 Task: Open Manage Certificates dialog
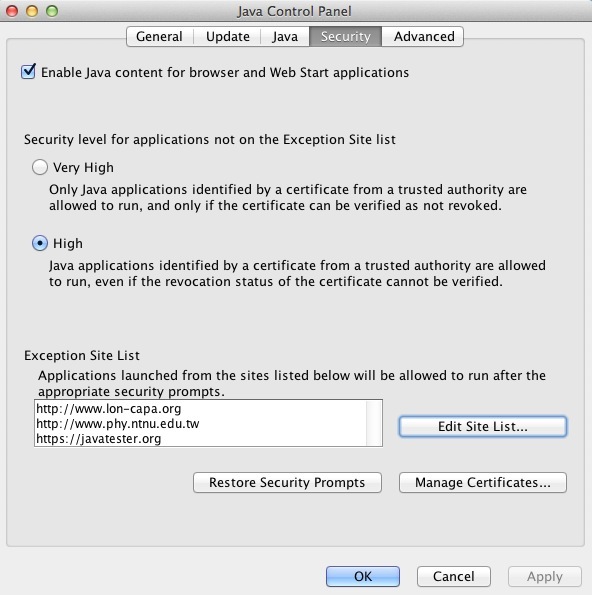[x=483, y=483]
